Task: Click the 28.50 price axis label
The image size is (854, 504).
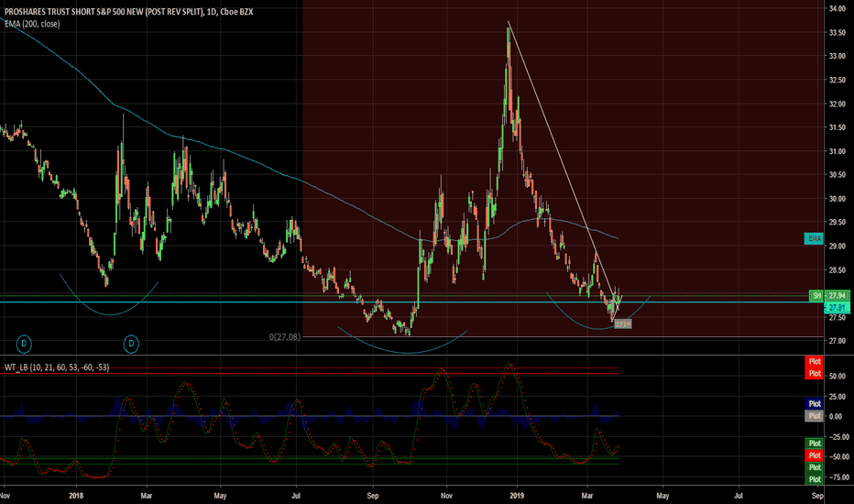Action: [x=838, y=269]
